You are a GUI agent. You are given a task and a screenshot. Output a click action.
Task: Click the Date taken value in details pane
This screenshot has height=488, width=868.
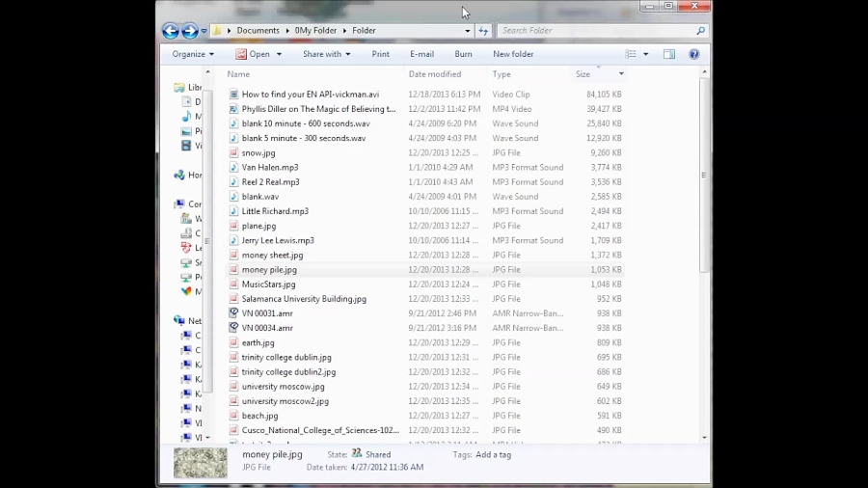click(x=387, y=468)
